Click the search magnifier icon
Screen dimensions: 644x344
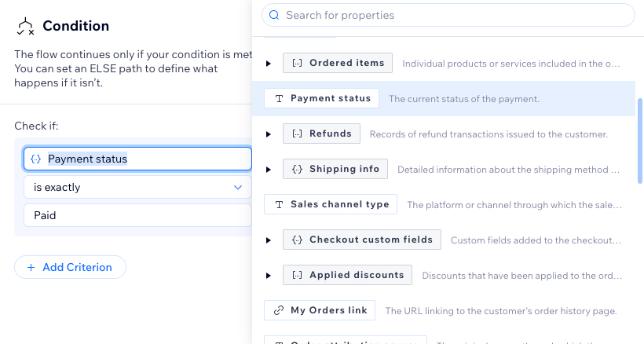click(274, 15)
